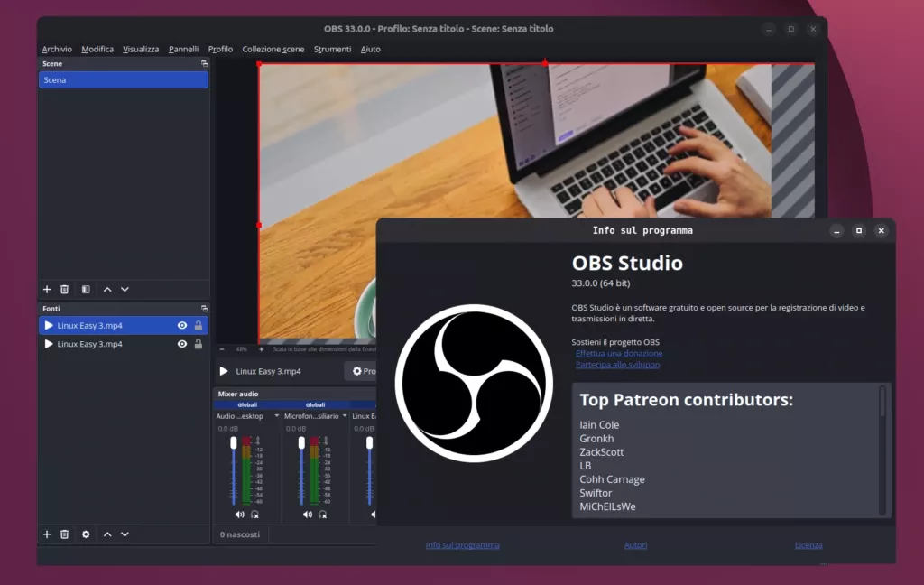924x585 pixels.
Task: Detach the Scene dock with float icon
Action: [x=205, y=64]
